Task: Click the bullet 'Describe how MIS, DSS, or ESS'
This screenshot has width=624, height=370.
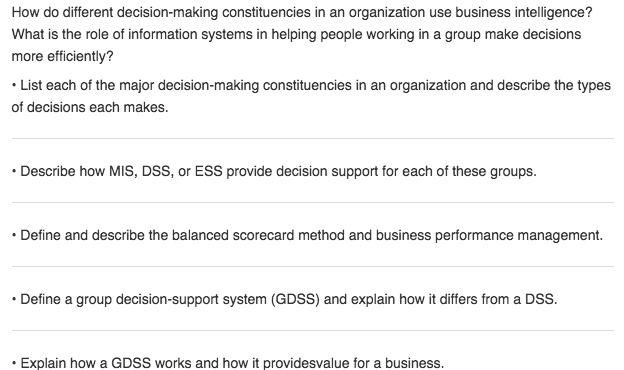Action: click(x=274, y=171)
